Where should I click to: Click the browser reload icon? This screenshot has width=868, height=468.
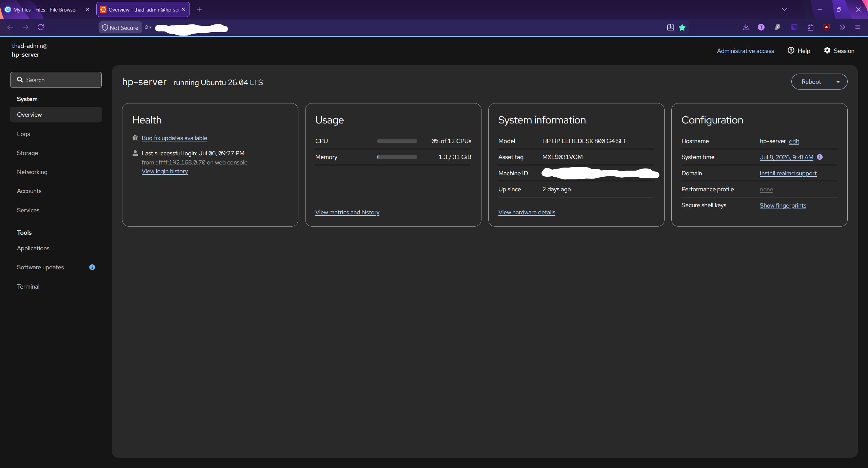coord(41,27)
